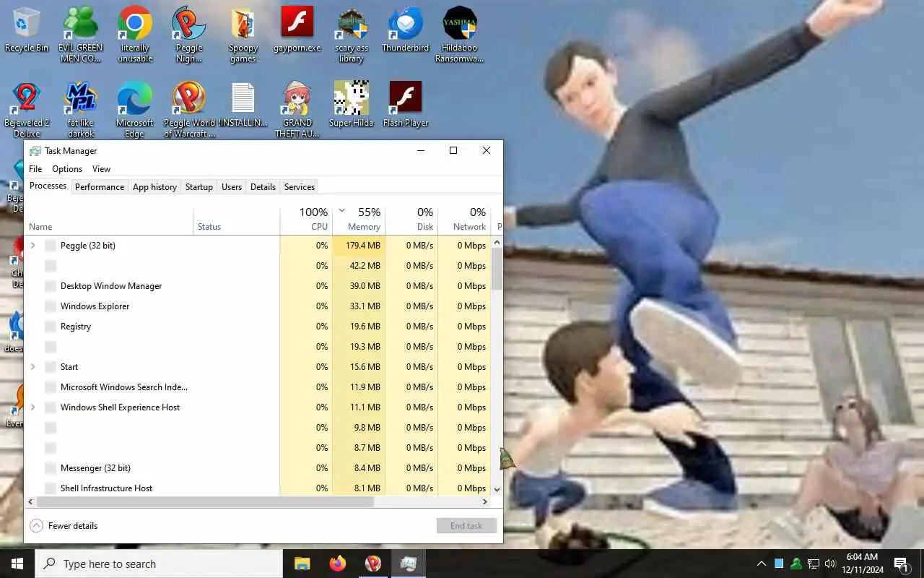Show hidden system tray icons

761,564
